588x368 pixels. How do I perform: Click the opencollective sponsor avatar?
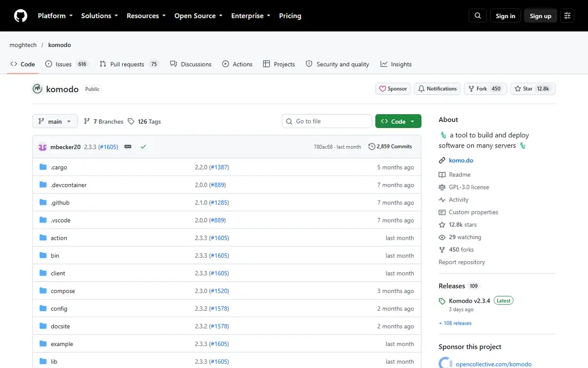(x=445, y=363)
